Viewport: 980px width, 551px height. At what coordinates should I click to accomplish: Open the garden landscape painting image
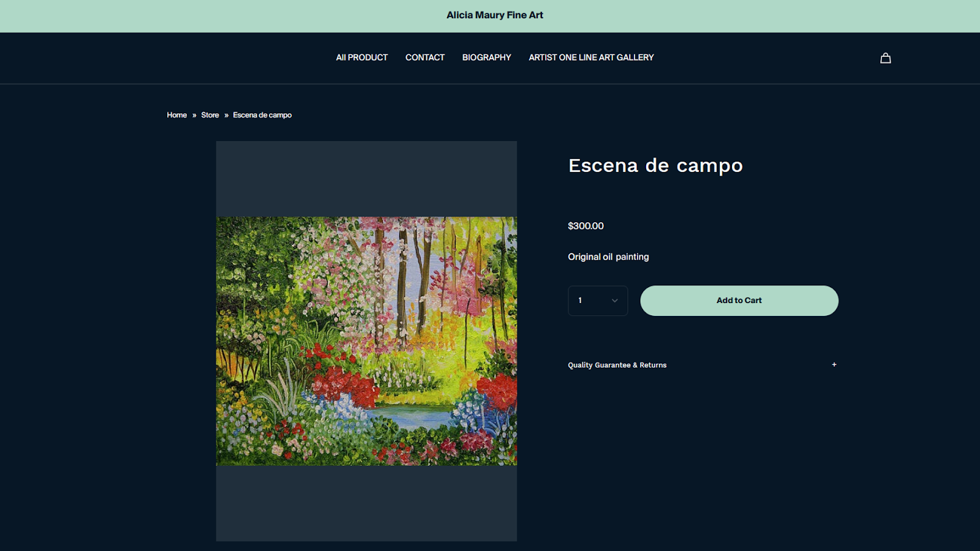click(x=366, y=341)
